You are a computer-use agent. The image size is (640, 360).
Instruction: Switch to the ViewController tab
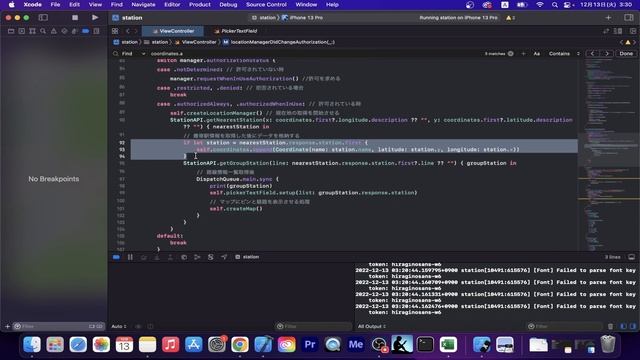click(x=173, y=31)
